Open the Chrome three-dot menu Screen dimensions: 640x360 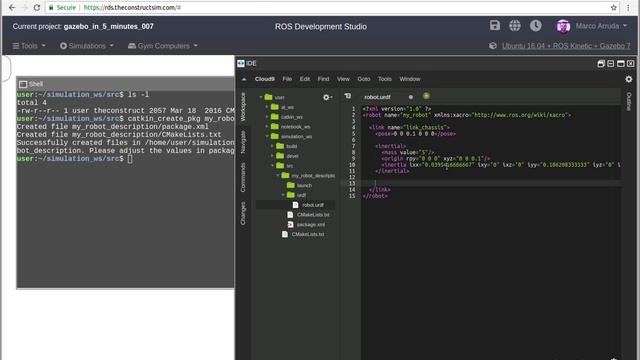point(628,7)
